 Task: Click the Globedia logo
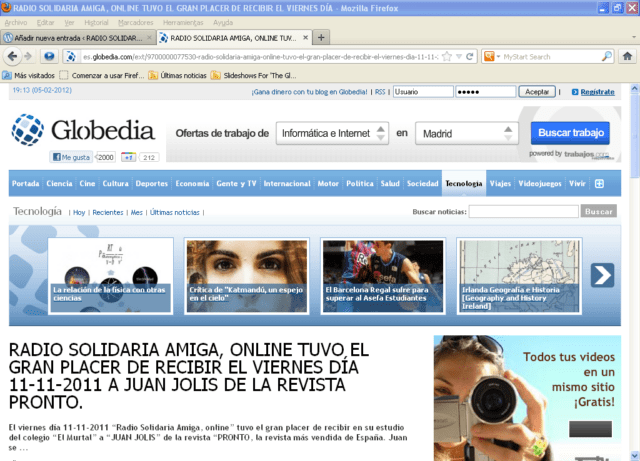coord(83,130)
